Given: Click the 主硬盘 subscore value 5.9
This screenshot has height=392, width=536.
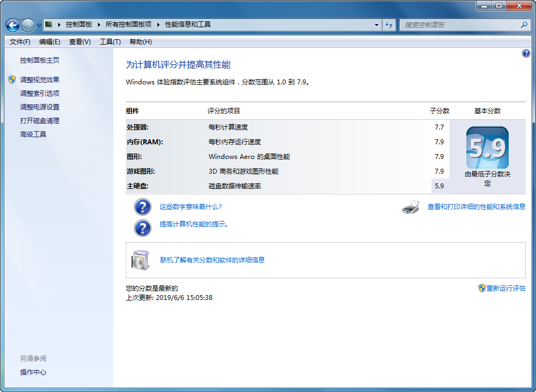Looking at the screenshot, I should click(x=439, y=186).
